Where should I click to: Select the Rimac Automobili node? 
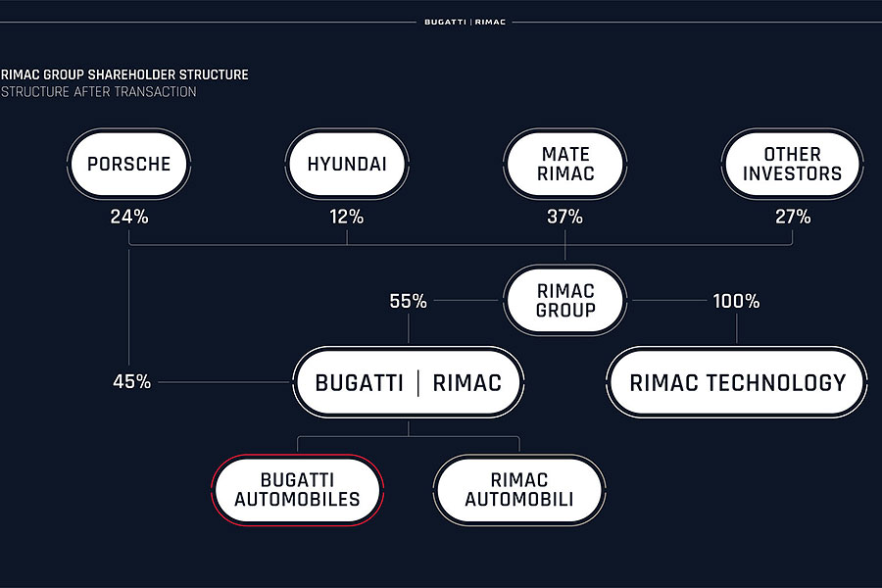click(518, 489)
